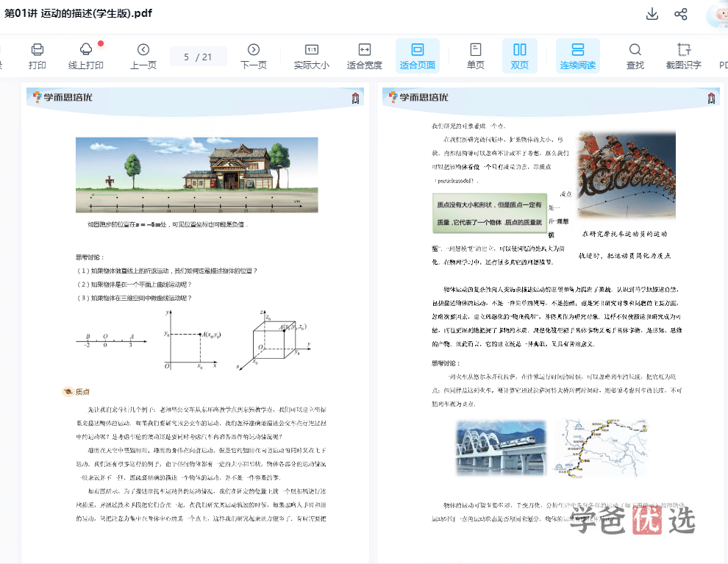Click the number line diagram with B, O, A
728x564 pixels.
tap(111, 340)
